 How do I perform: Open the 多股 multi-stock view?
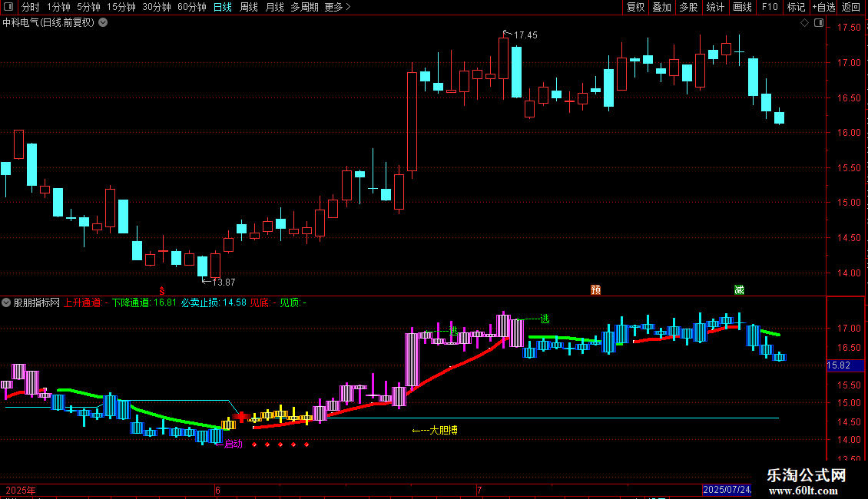(688, 7)
